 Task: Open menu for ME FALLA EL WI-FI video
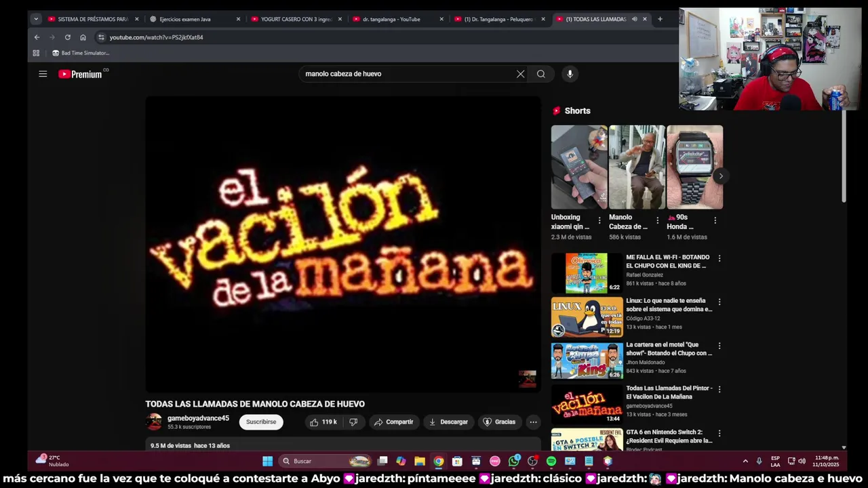pos(719,258)
